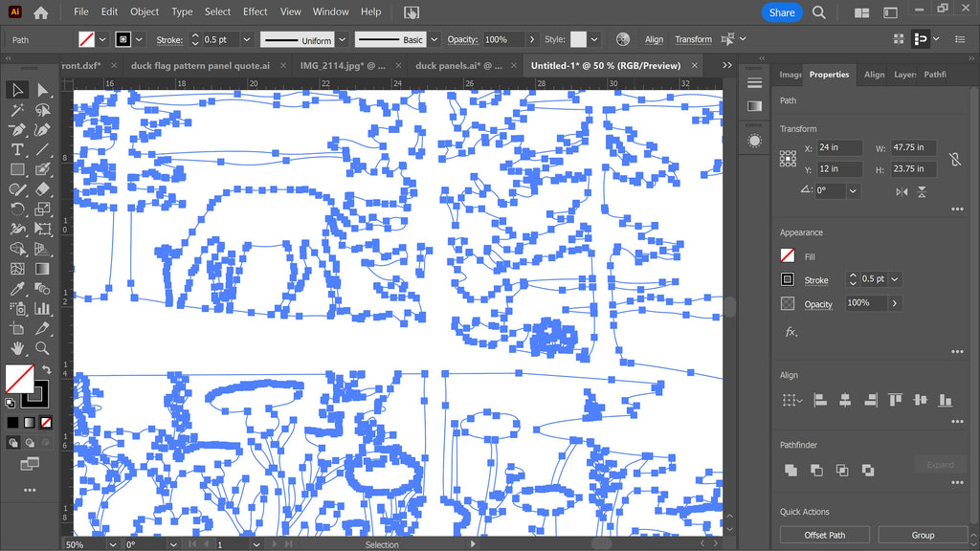Switch to Align panel tab
This screenshot has width=980, height=551.
click(x=874, y=75)
